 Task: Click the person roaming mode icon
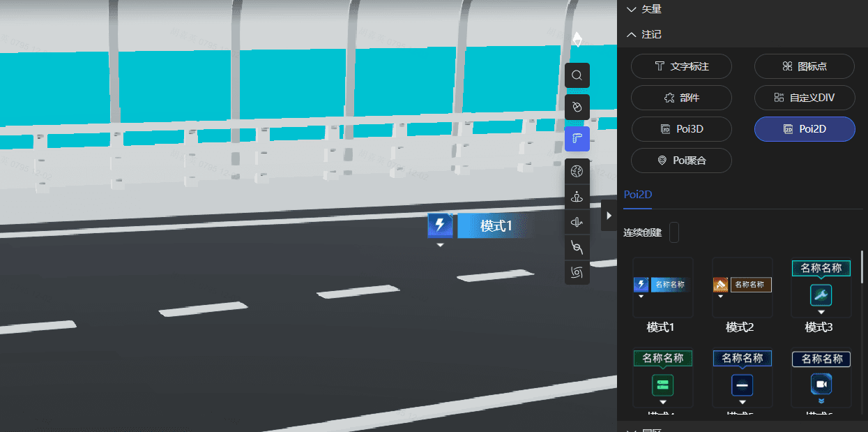577,198
